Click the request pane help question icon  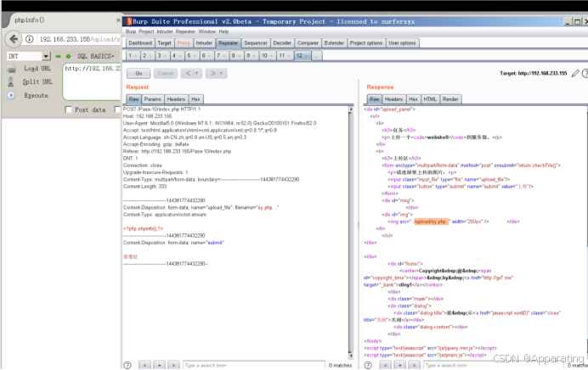pos(127,365)
